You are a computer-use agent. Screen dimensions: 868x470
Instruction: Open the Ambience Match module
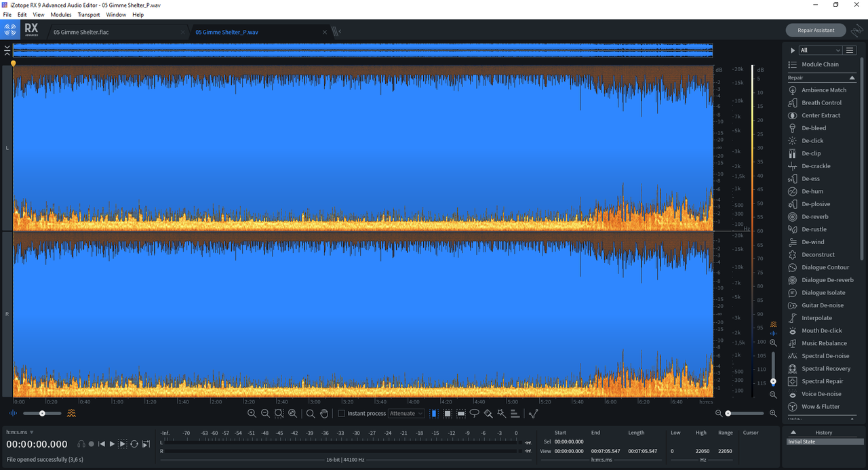pos(818,90)
